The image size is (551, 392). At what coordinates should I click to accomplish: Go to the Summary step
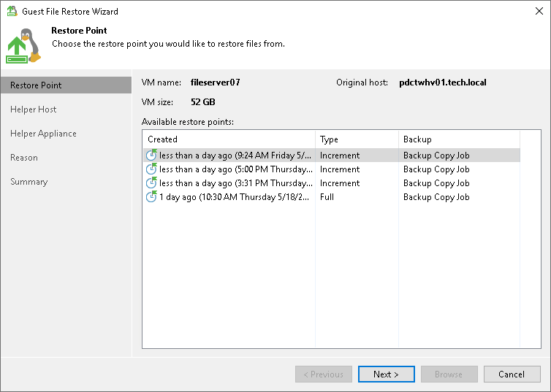tap(28, 182)
